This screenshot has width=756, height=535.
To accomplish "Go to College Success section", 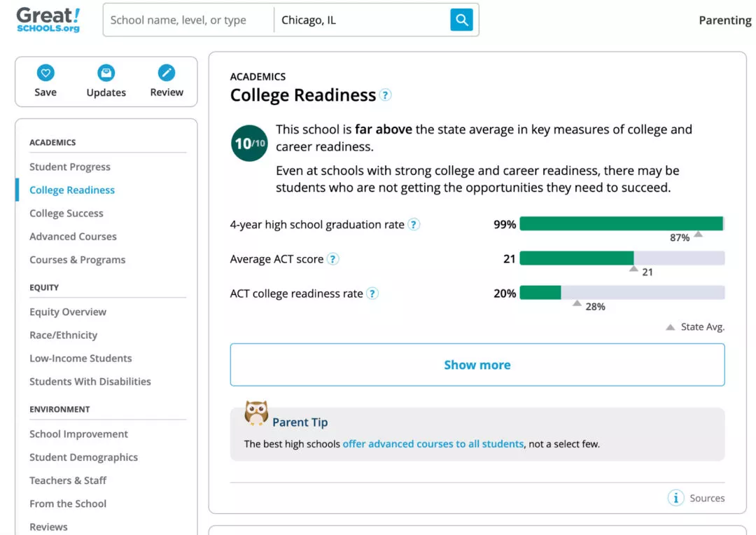I will click(66, 214).
